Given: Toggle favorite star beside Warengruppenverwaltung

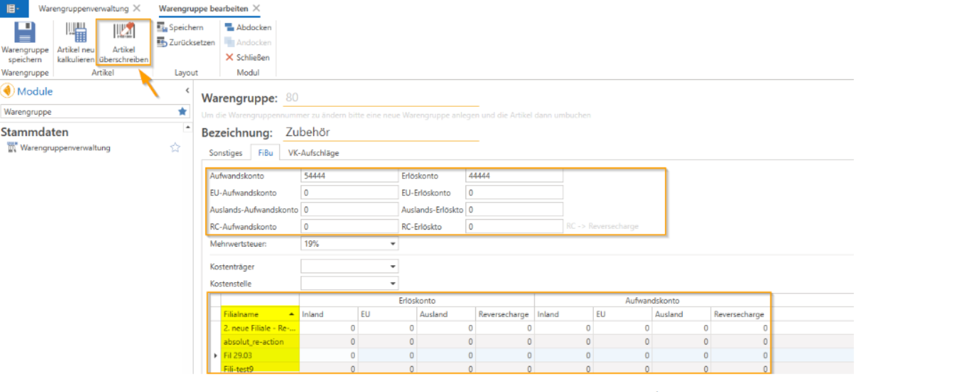Looking at the screenshot, I should (x=175, y=148).
